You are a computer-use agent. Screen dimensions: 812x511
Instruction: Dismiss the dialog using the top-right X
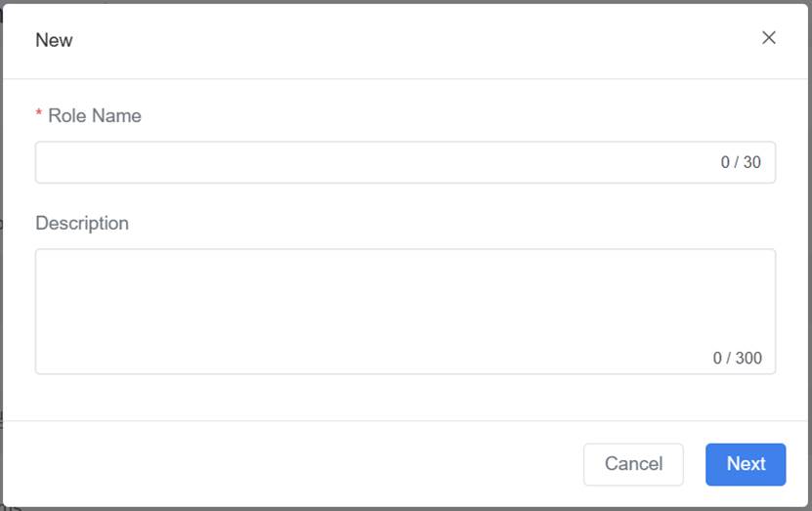[769, 38]
